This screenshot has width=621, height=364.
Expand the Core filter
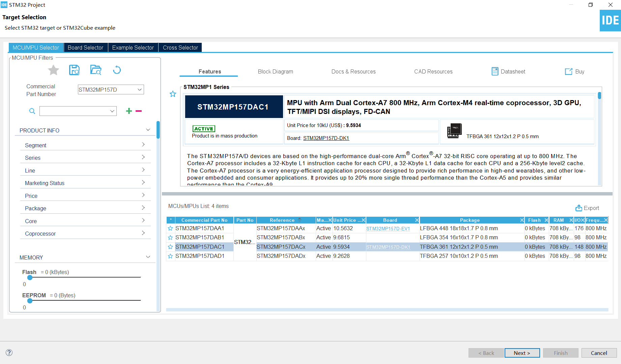(143, 220)
